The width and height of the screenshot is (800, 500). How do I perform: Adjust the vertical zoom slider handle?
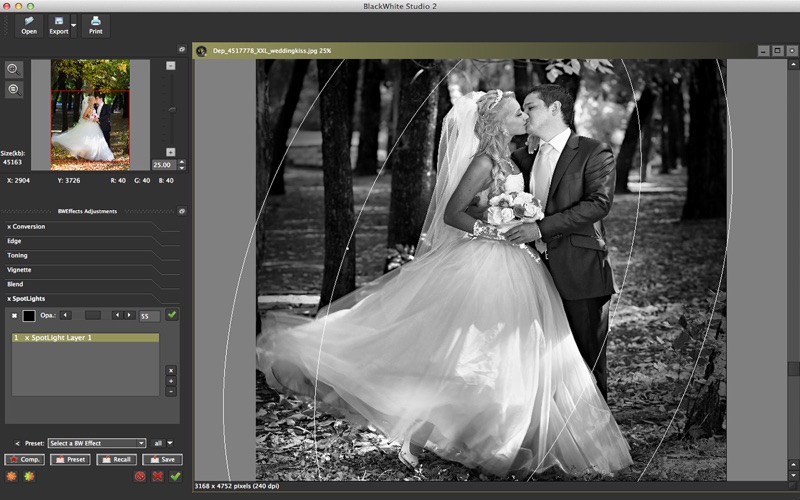point(172,110)
